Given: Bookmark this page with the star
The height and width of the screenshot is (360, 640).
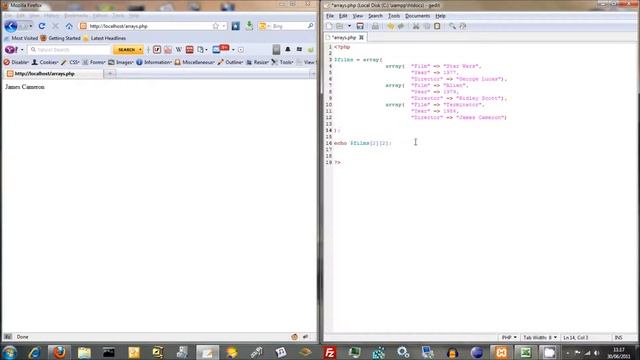Looking at the screenshot, I should [x=216, y=26].
